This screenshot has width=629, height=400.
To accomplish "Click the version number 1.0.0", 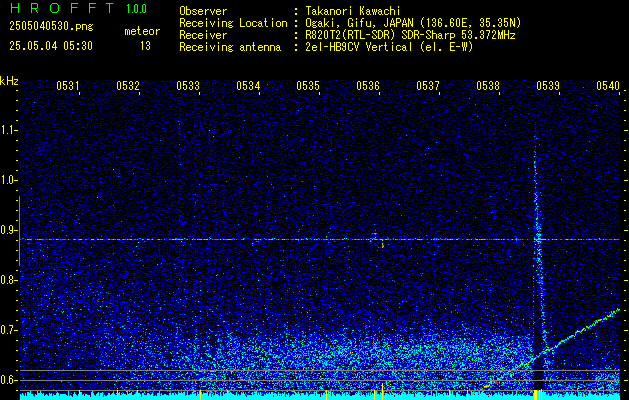I will (x=136, y=9).
